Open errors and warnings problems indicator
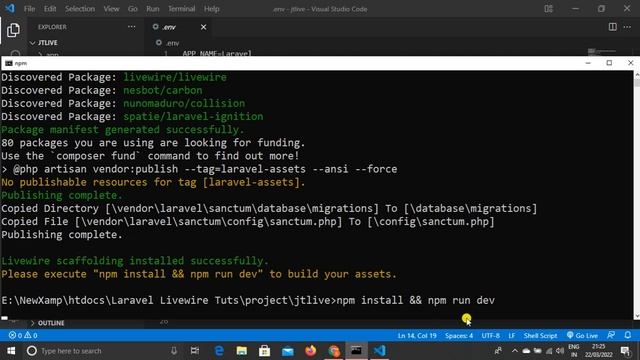The width and height of the screenshot is (640, 360). click(23, 336)
